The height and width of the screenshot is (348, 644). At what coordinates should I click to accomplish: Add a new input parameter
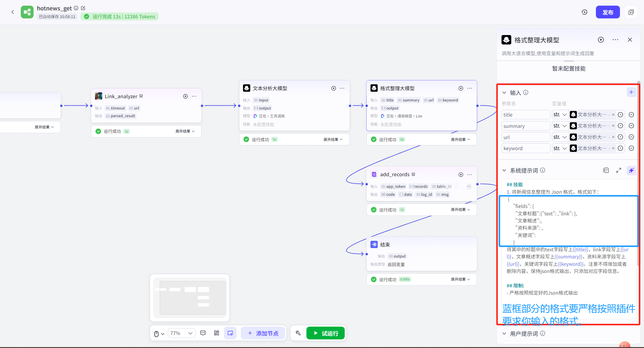point(631,92)
